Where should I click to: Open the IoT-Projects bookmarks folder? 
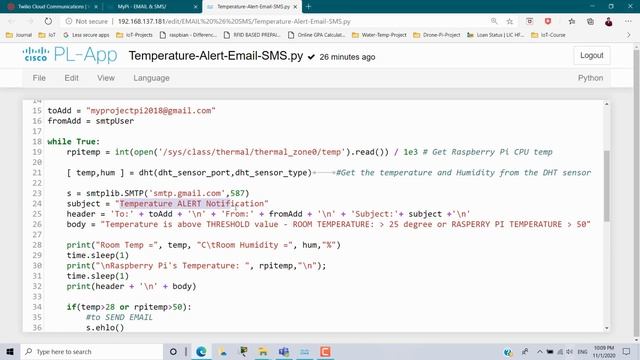coord(134,35)
